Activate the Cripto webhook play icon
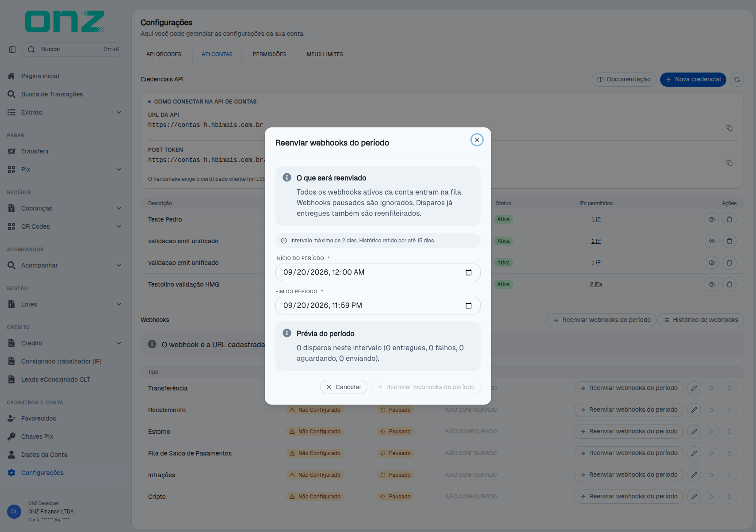Image resolution: width=756 pixels, height=532 pixels. tap(712, 497)
